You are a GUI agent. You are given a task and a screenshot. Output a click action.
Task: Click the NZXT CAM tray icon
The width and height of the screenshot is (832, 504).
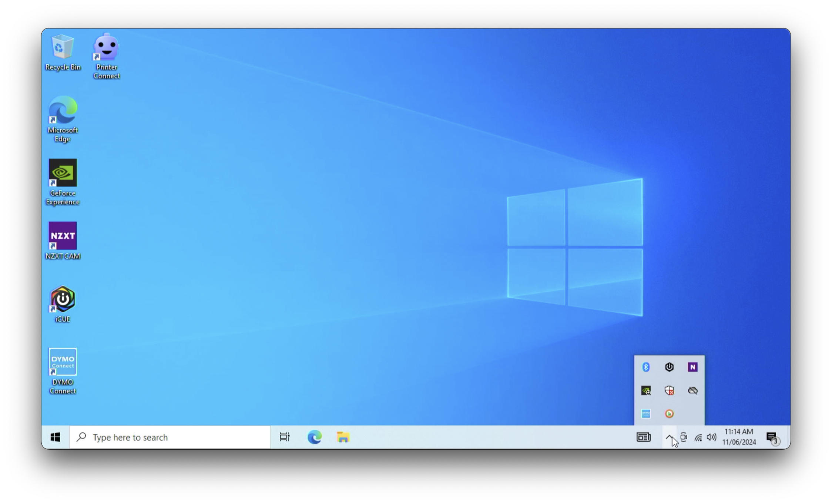tap(692, 367)
